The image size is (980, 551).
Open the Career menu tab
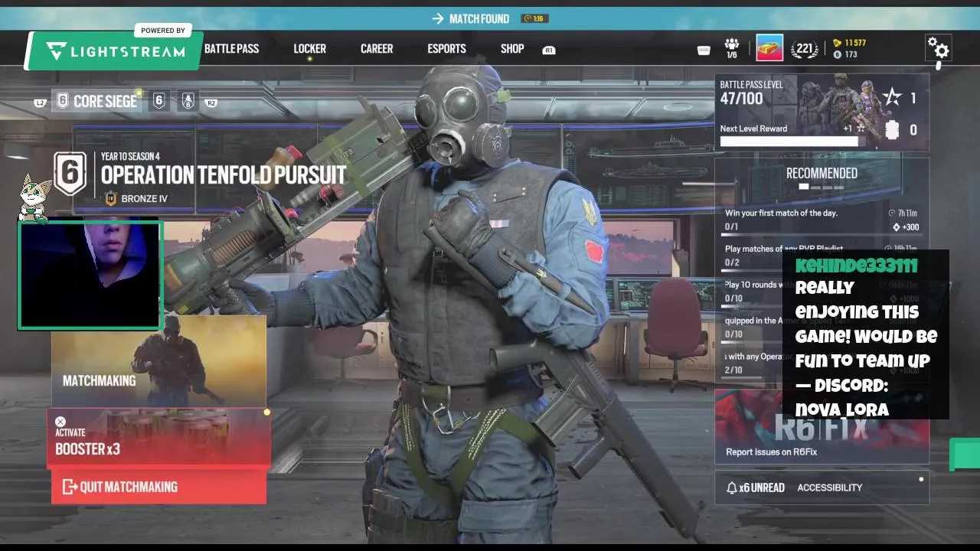377,48
